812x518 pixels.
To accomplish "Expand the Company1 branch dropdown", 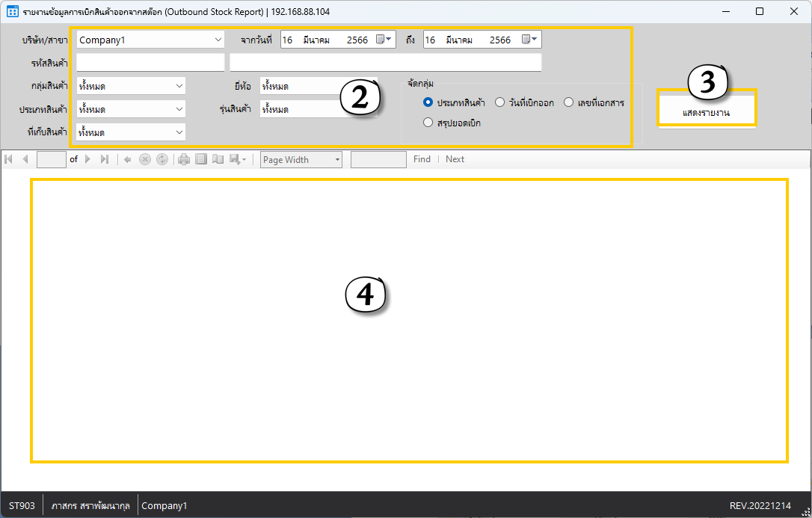I will pyautogui.click(x=218, y=40).
